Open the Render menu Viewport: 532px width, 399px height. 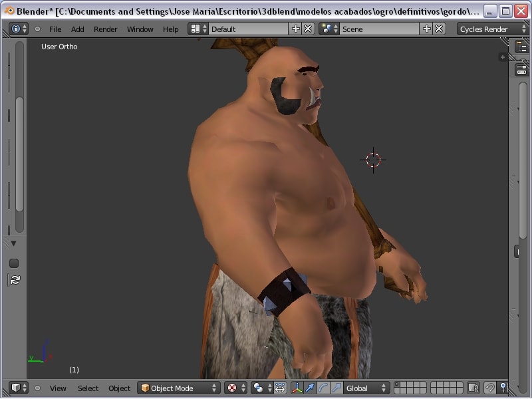point(105,29)
